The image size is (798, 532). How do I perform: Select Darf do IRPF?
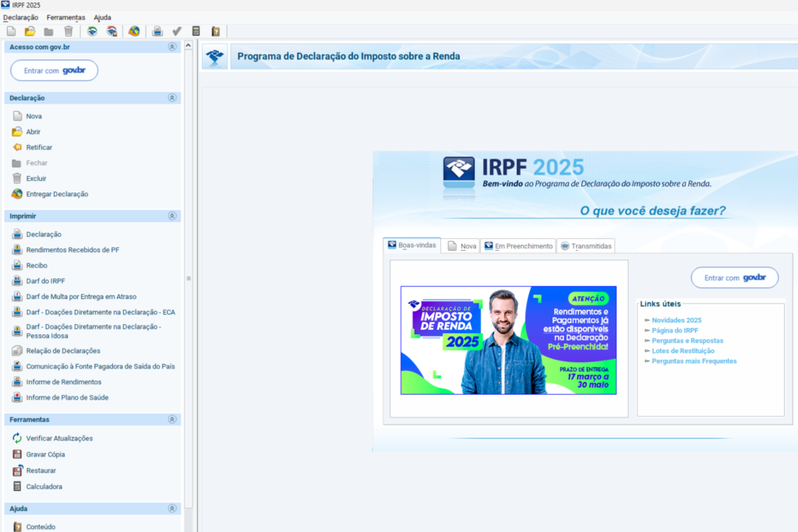[x=46, y=280]
